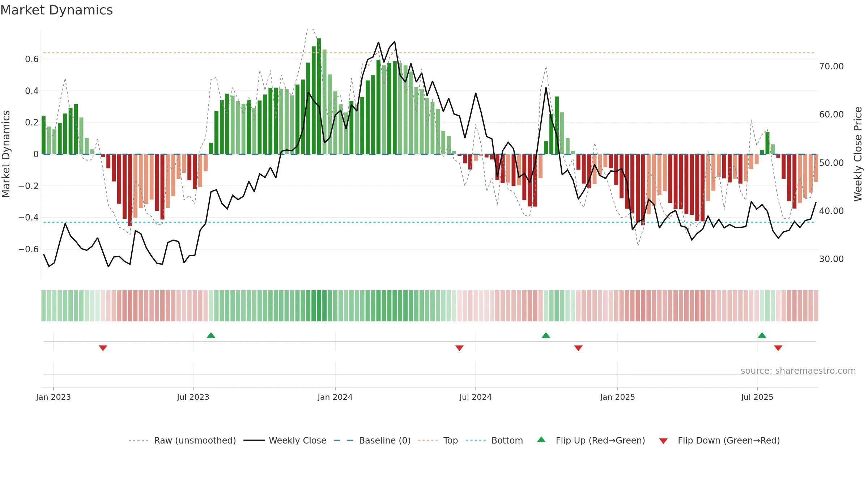This screenshot has width=868, height=488.
Task: Click the 60.00 price axis label
Action: [831, 115]
